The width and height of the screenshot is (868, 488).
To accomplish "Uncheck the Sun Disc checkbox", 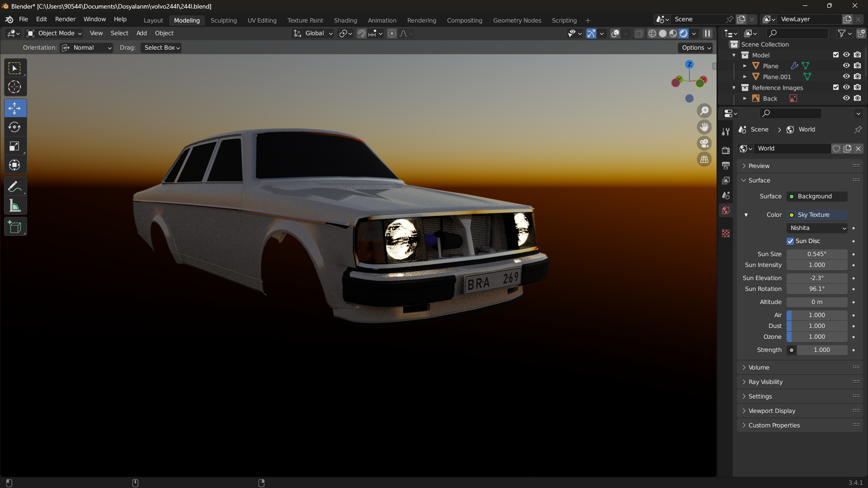I will click(790, 241).
